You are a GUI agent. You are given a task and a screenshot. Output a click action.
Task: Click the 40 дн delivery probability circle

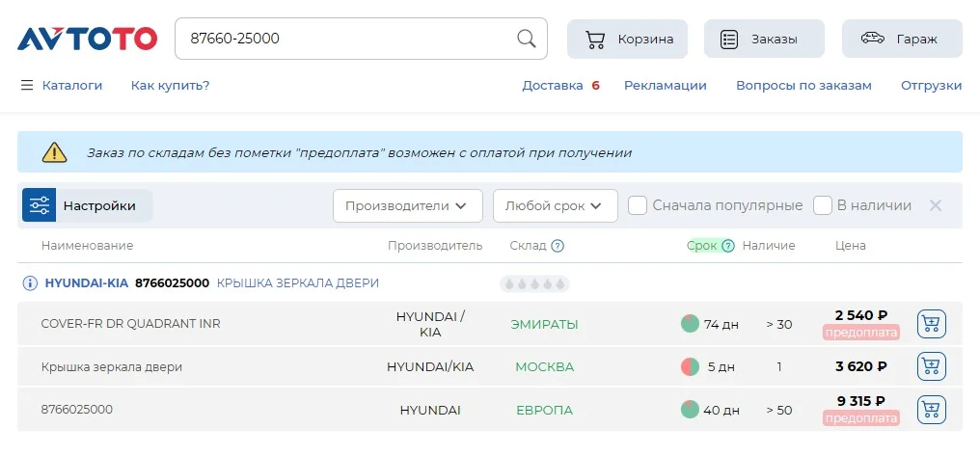point(690,410)
